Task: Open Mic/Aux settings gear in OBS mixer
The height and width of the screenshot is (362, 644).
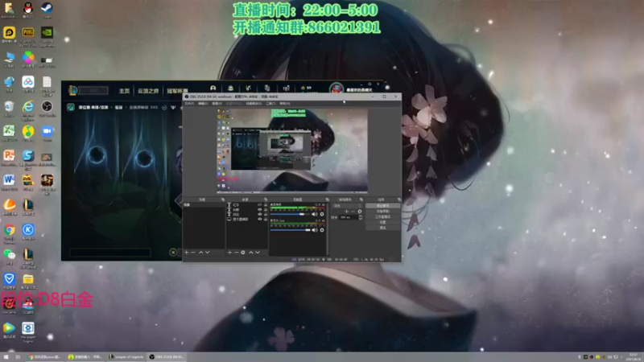Action: (322, 230)
